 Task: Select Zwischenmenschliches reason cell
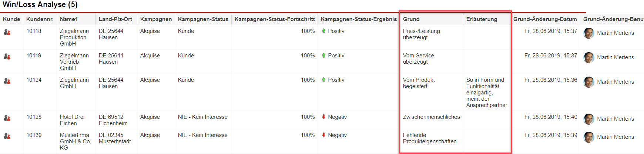[x=431, y=117]
